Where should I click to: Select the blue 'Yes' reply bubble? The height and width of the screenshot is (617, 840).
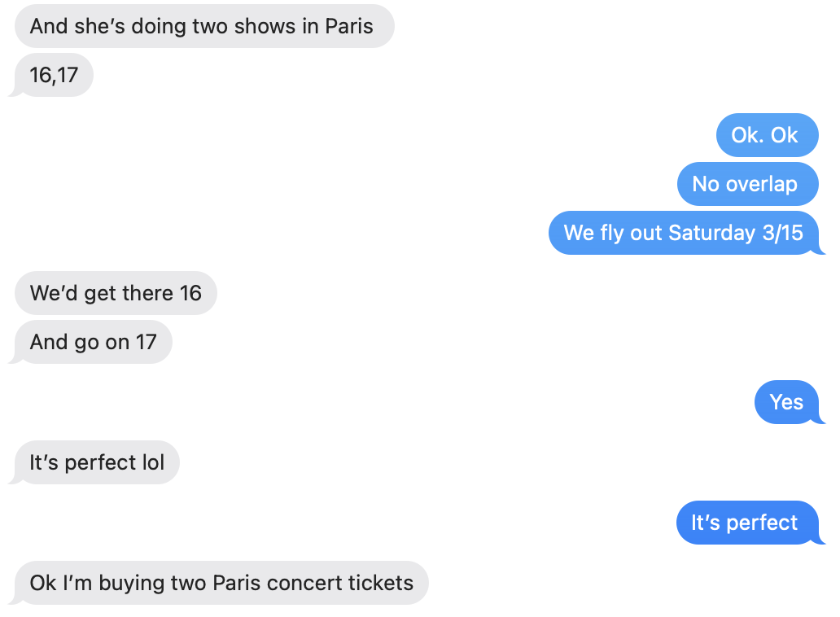click(787, 402)
